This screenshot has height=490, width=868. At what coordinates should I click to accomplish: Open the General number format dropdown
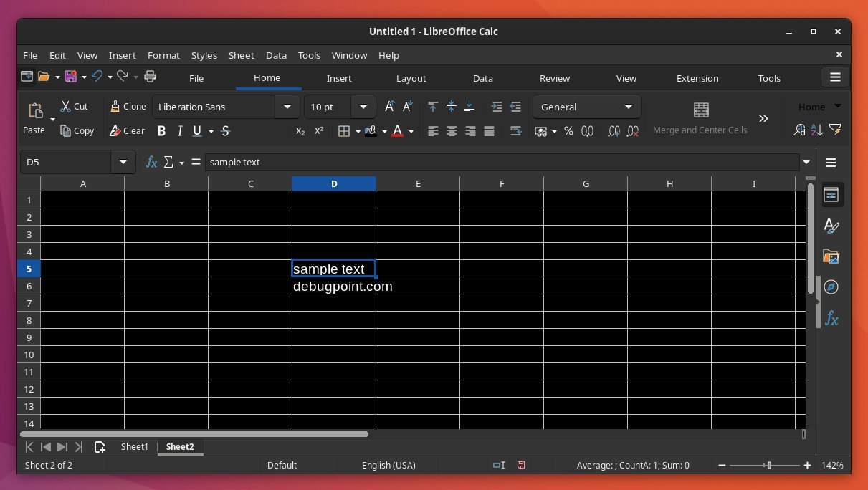coord(629,106)
